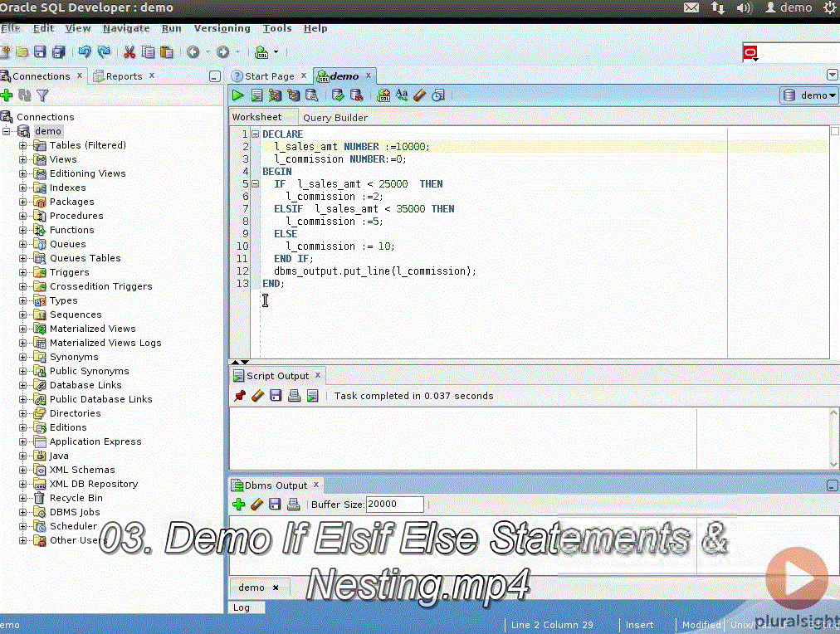Clear the Dbms Output buffer

(x=257, y=504)
